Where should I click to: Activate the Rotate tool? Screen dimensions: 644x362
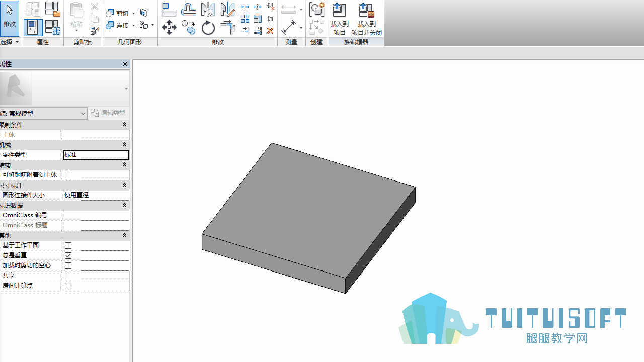(x=208, y=27)
